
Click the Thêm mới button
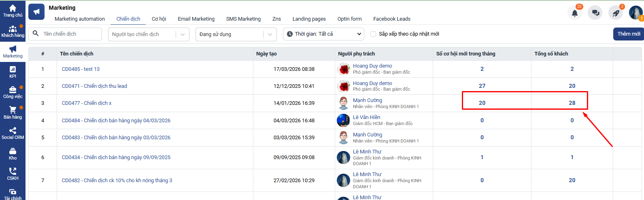pyautogui.click(x=628, y=34)
